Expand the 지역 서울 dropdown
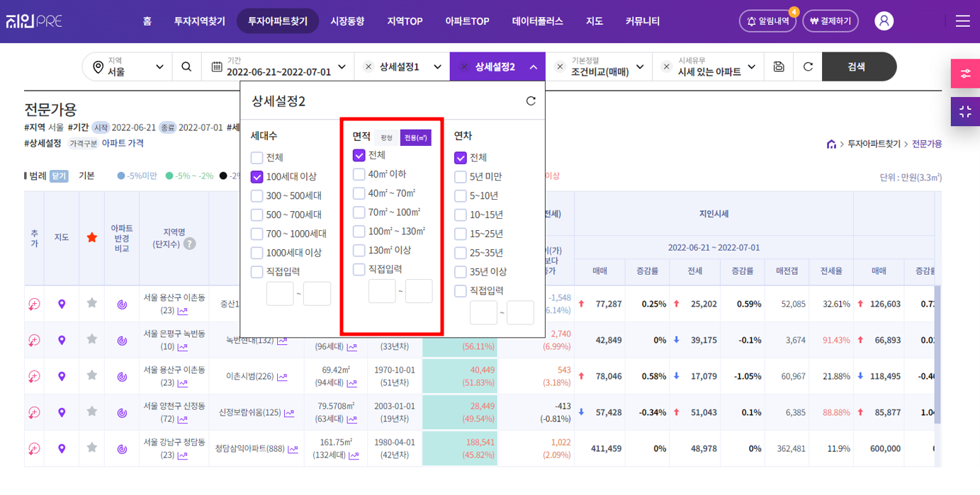Viewport: 980px width, 495px height. (x=128, y=67)
